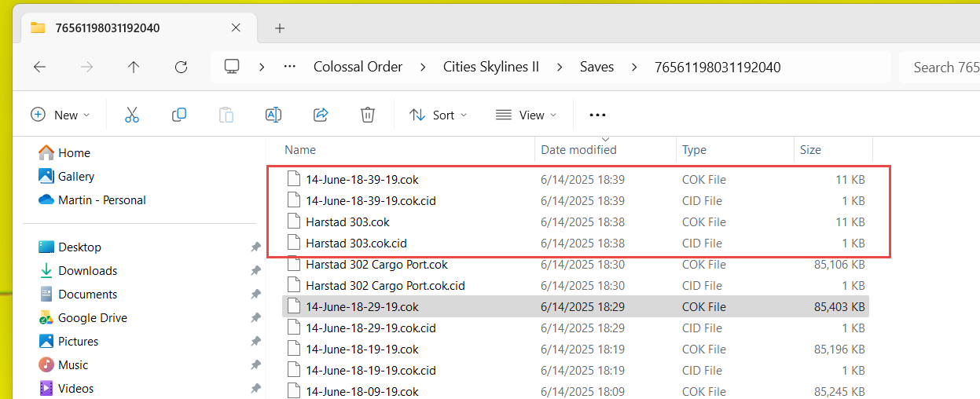This screenshot has height=399, width=980.
Task: Expand chevron after Cities Skylines II
Action: 560,67
